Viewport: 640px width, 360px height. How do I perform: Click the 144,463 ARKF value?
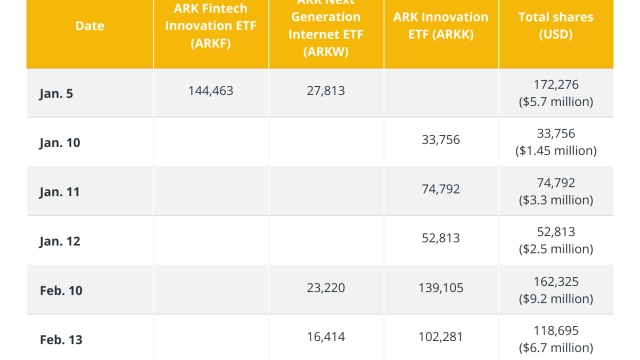point(211,91)
